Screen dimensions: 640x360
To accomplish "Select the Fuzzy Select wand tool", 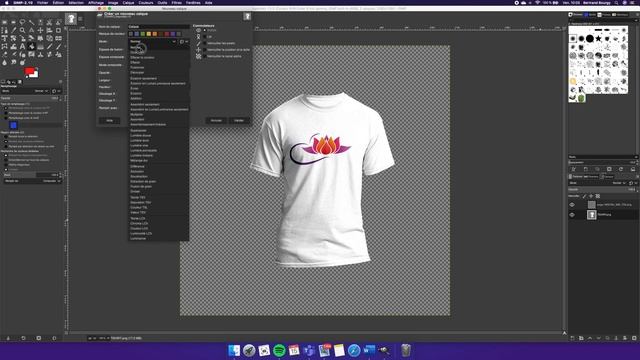I will 31,22.
